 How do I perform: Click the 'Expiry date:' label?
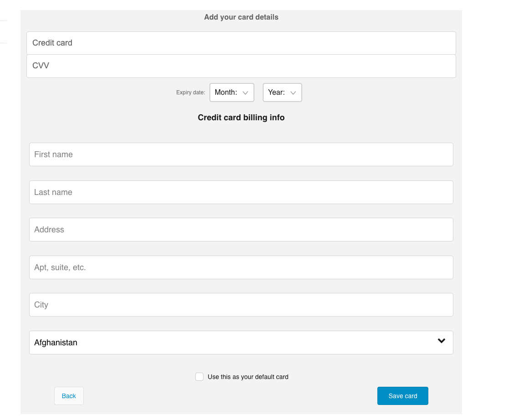(x=190, y=92)
